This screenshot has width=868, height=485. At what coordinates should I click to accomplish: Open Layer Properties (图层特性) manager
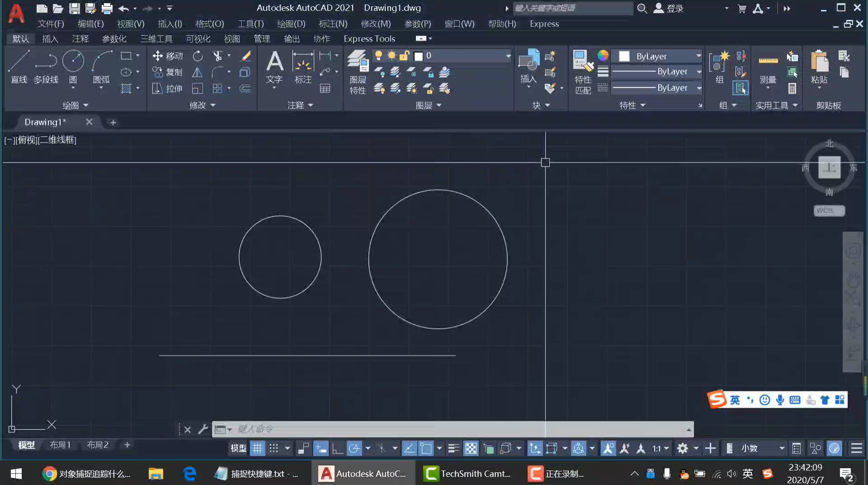(x=358, y=71)
